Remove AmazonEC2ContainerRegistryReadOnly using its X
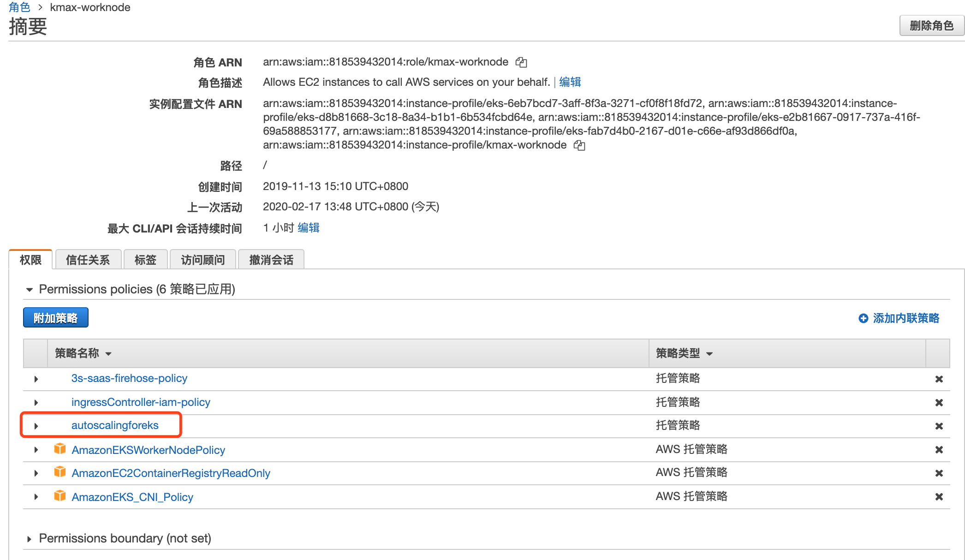Image resolution: width=965 pixels, height=560 pixels. [939, 473]
